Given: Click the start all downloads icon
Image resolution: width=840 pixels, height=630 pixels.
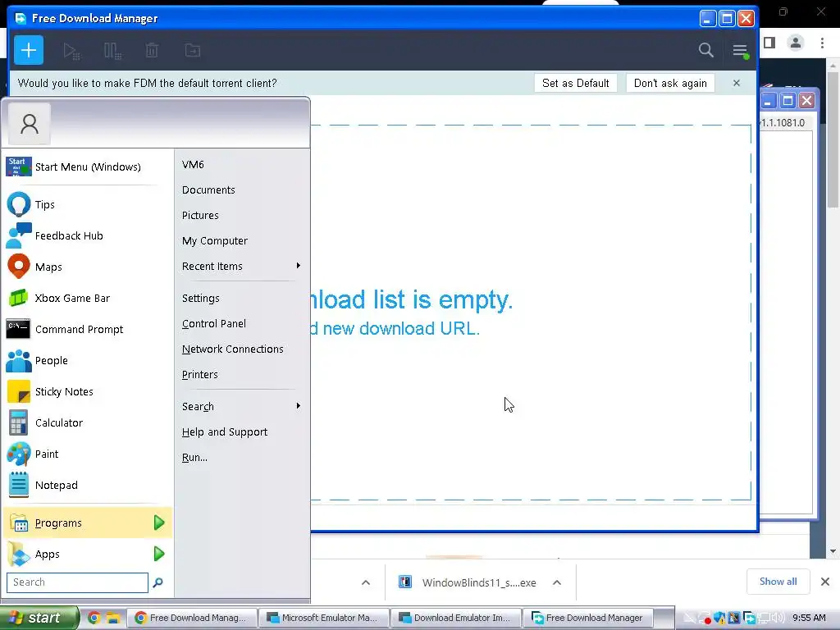Looking at the screenshot, I should pos(71,51).
